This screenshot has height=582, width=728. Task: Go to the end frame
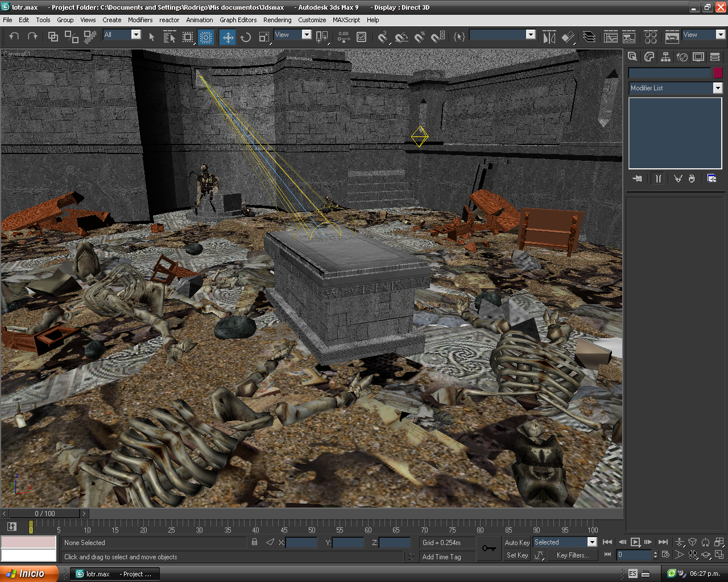tap(663, 542)
